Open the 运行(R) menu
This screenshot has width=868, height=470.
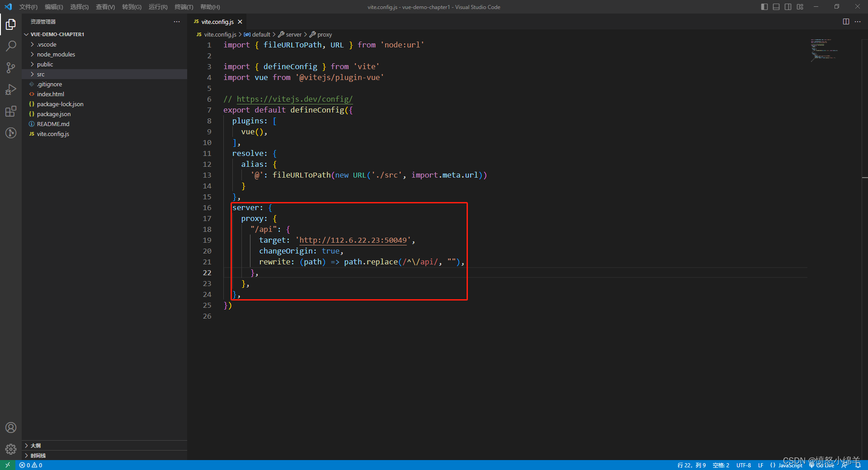pos(158,7)
